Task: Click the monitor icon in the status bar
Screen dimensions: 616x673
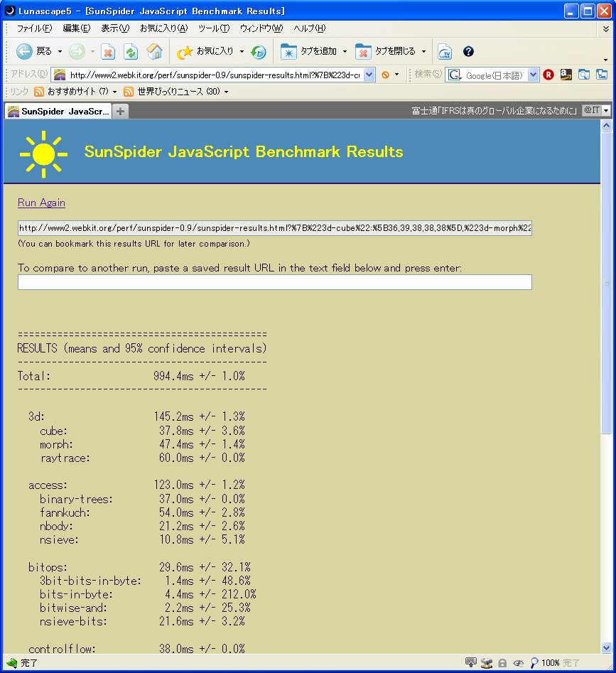Action: [471, 662]
